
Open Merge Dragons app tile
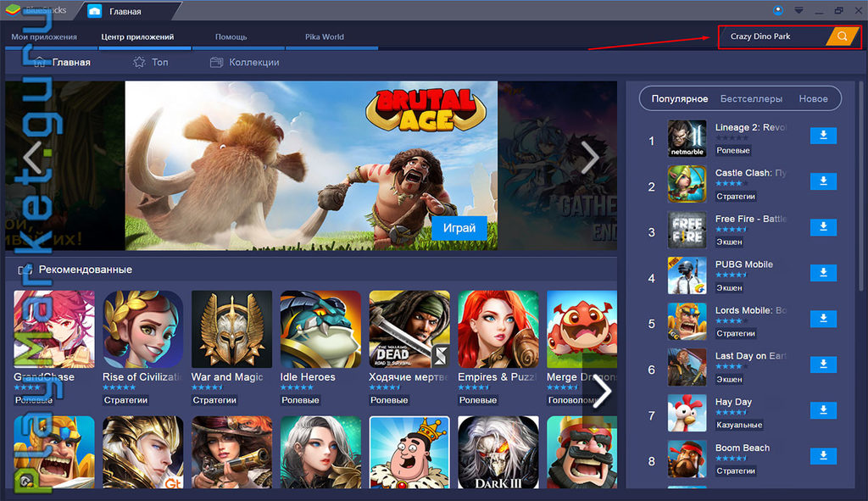coord(581,330)
